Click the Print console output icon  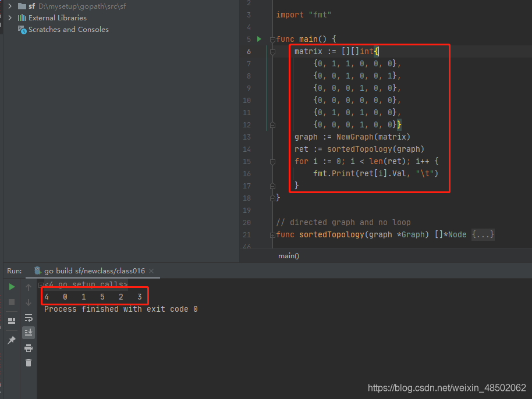coord(29,348)
